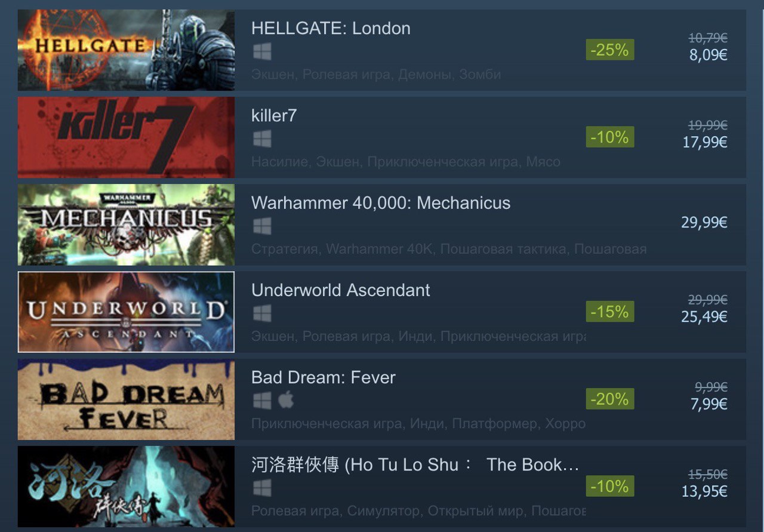Click the -25% discount badge
Screen dimensions: 764x532
pyautogui.click(x=609, y=50)
